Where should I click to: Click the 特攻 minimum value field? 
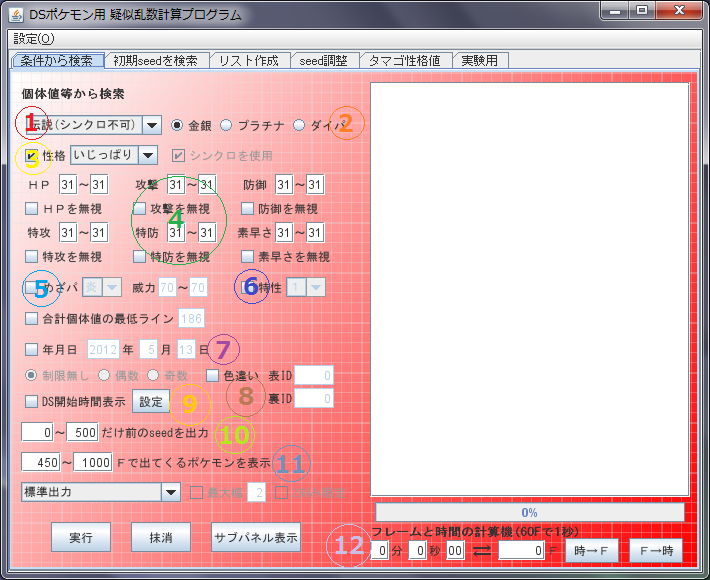coord(68,233)
